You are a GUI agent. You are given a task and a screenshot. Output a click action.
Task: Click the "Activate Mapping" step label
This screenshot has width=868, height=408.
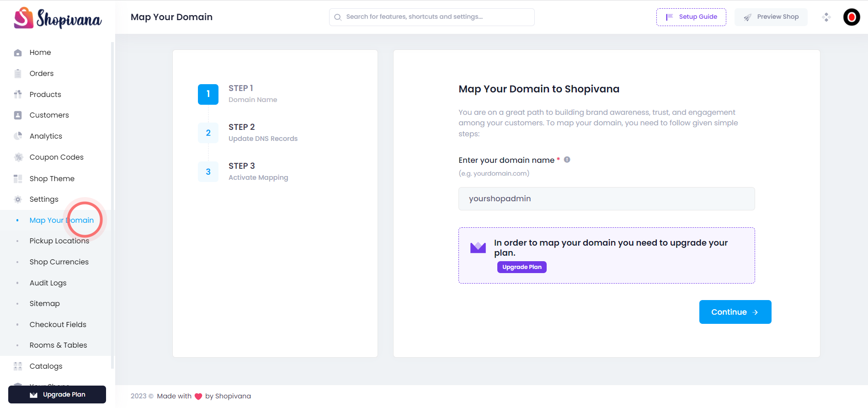[258, 177]
